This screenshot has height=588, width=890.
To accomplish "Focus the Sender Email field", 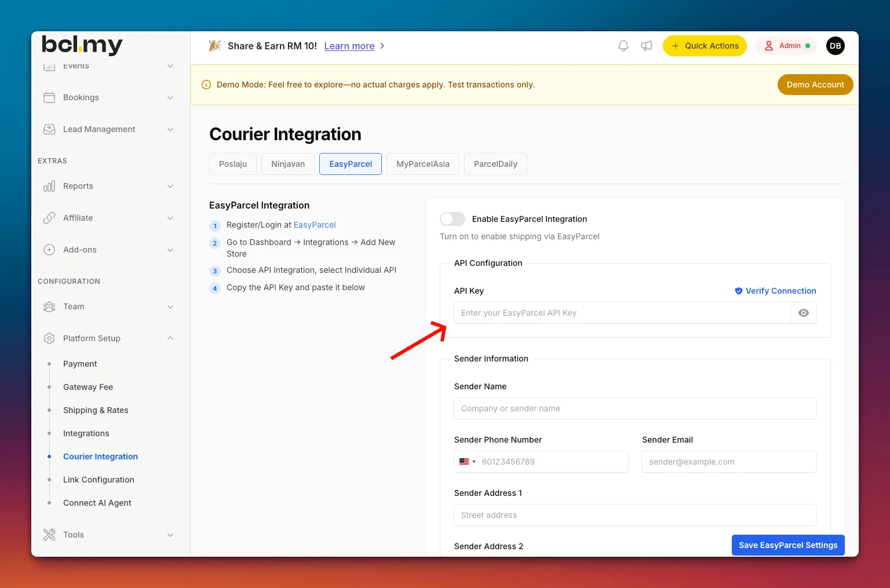I will coord(729,462).
